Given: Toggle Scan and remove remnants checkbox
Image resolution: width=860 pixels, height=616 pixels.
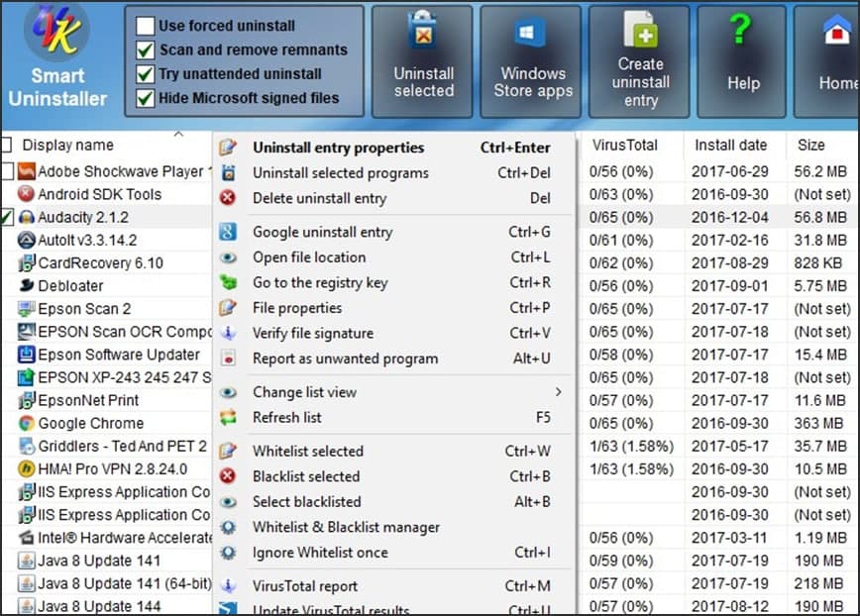Looking at the screenshot, I should 146,50.
